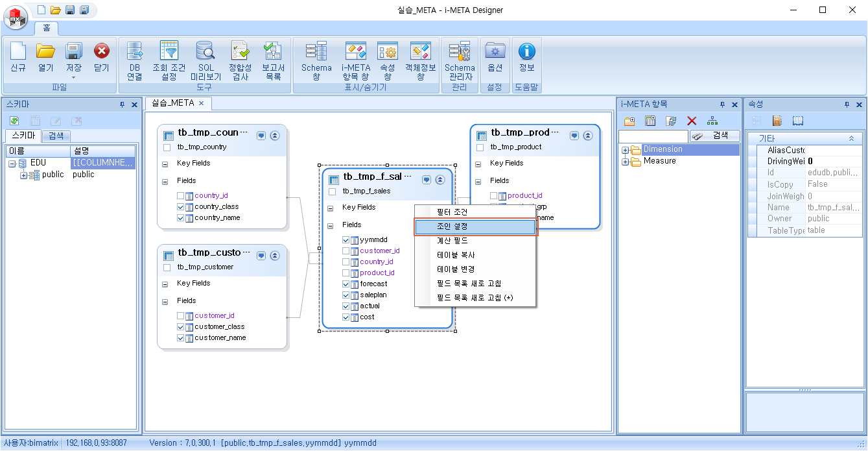Open 보고서 목록 from the ribbon
Screen dimensions: 868x451
click(x=273, y=61)
